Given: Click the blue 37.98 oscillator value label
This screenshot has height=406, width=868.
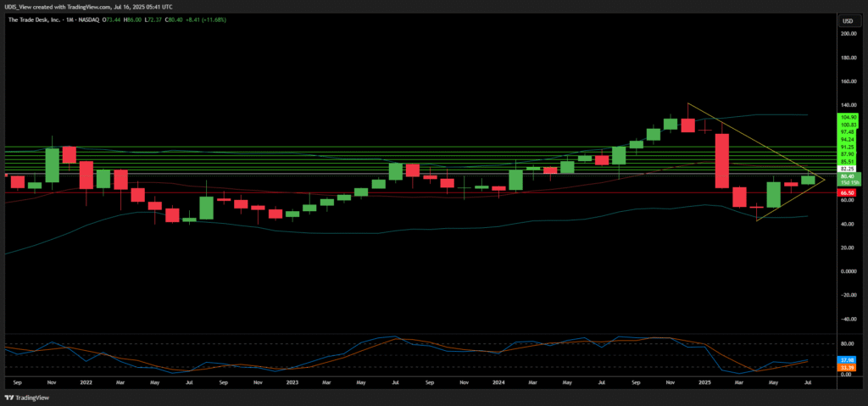Looking at the screenshot, I should point(847,360).
